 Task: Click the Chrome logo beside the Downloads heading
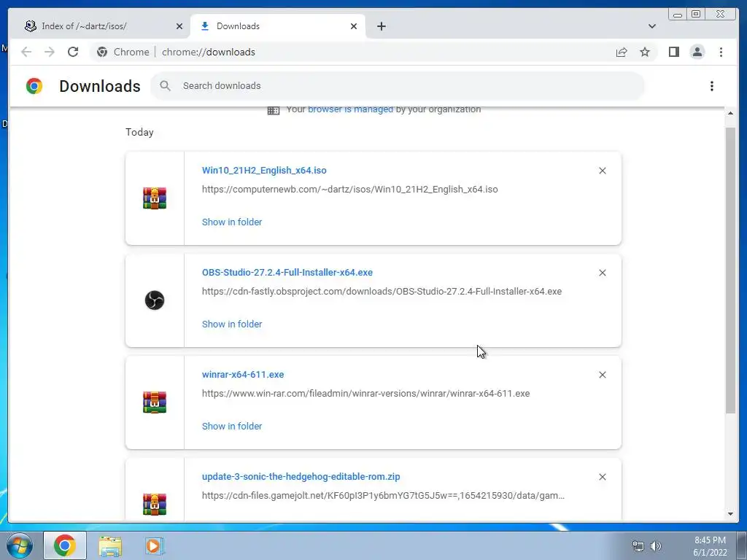34,86
